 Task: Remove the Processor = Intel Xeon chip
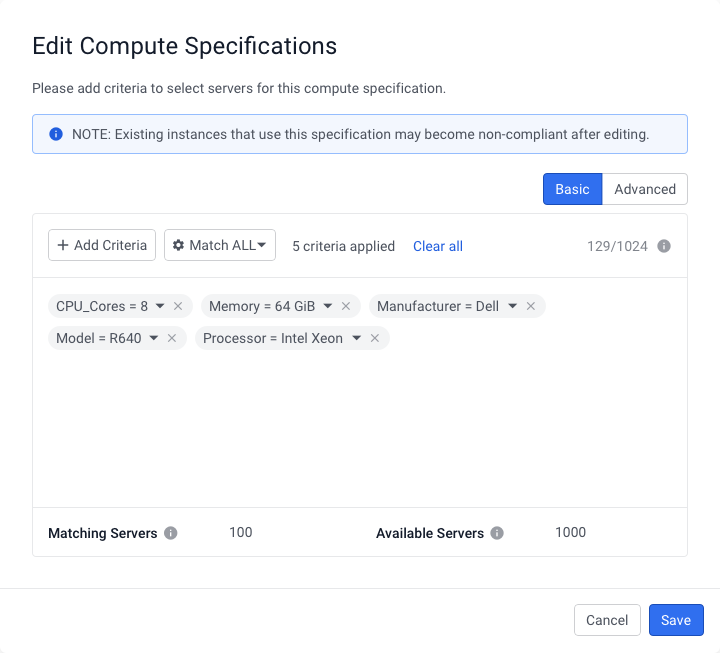tap(375, 338)
